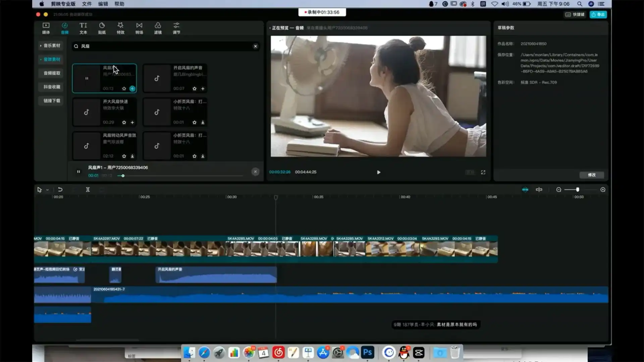Clear the 风扇 search field
644x362 pixels.
click(x=256, y=46)
